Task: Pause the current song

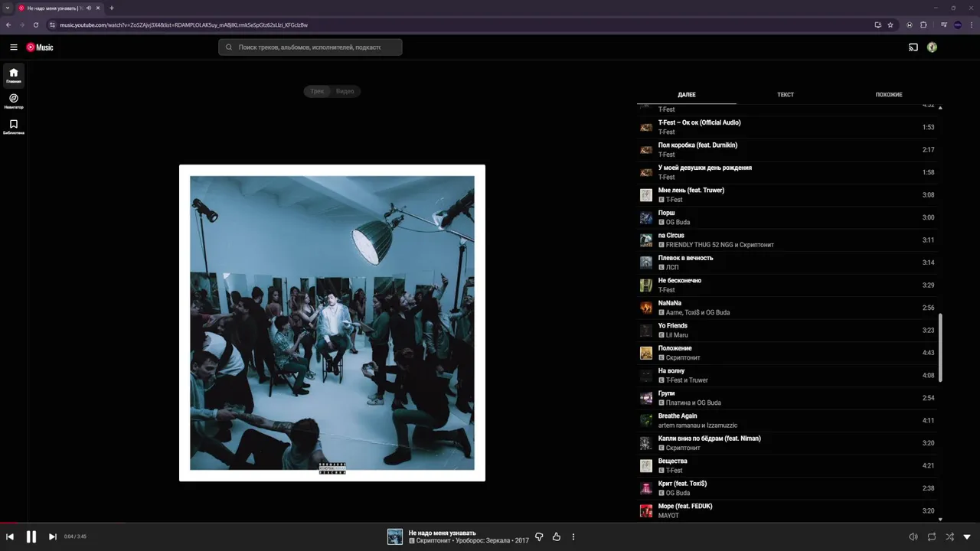Action: point(31,537)
